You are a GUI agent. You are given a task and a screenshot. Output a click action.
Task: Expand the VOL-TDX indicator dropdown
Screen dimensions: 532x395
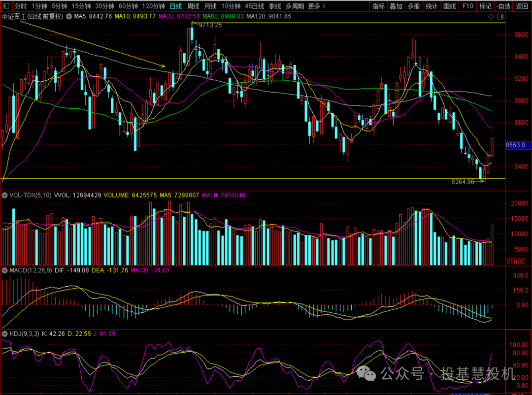[x=5, y=195]
